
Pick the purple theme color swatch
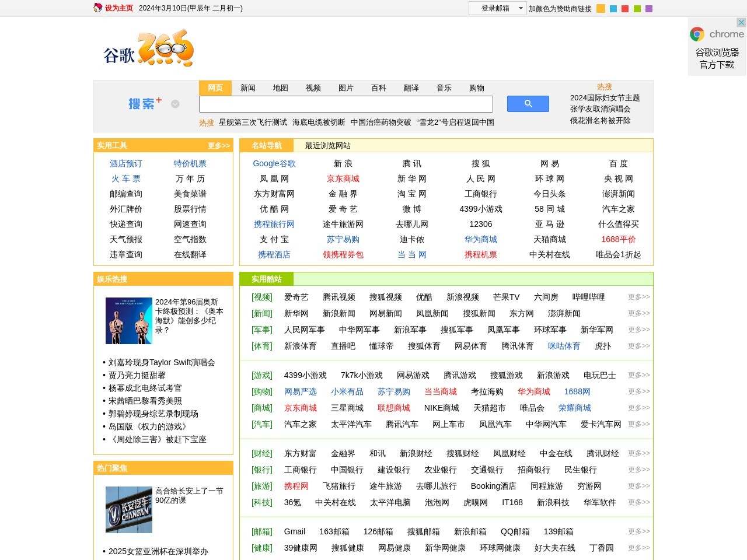point(649,9)
